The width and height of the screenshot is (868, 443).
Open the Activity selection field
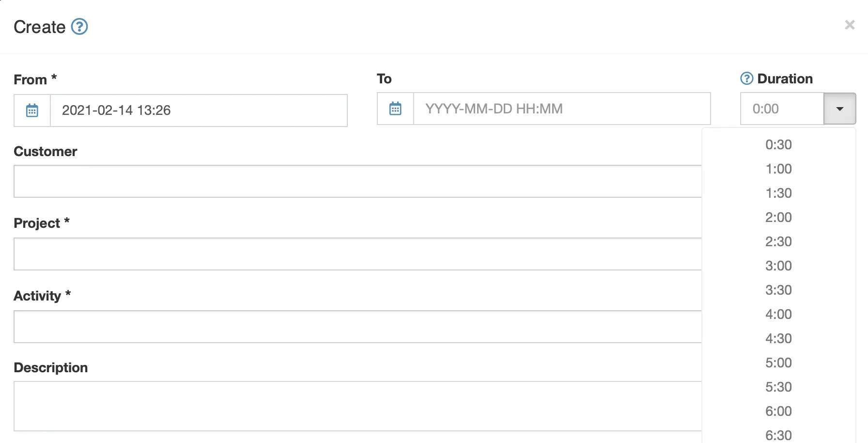pyautogui.click(x=357, y=327)
